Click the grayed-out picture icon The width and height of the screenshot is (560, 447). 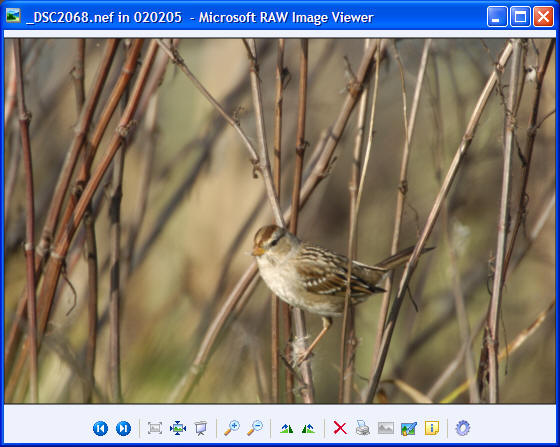[386, 428]
